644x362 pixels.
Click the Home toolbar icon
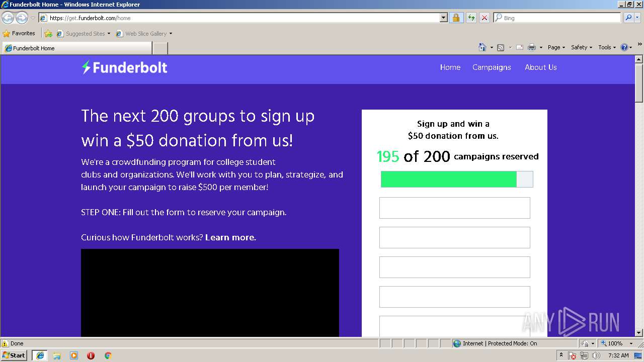tap(482, 47)
